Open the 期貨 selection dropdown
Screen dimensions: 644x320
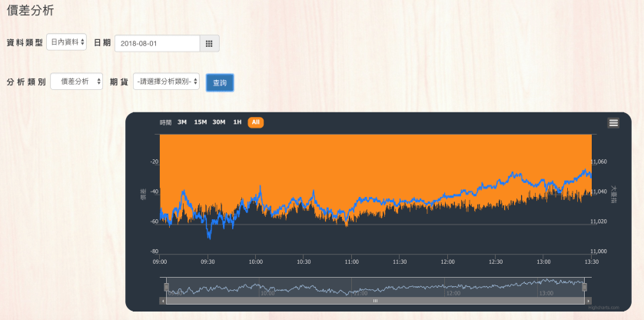(x=166, y=82)
